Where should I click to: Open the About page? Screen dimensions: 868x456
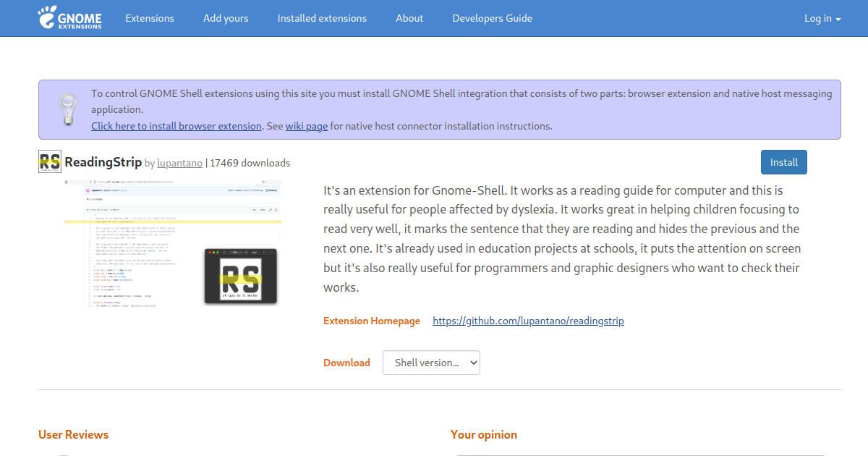pos(409,18)
